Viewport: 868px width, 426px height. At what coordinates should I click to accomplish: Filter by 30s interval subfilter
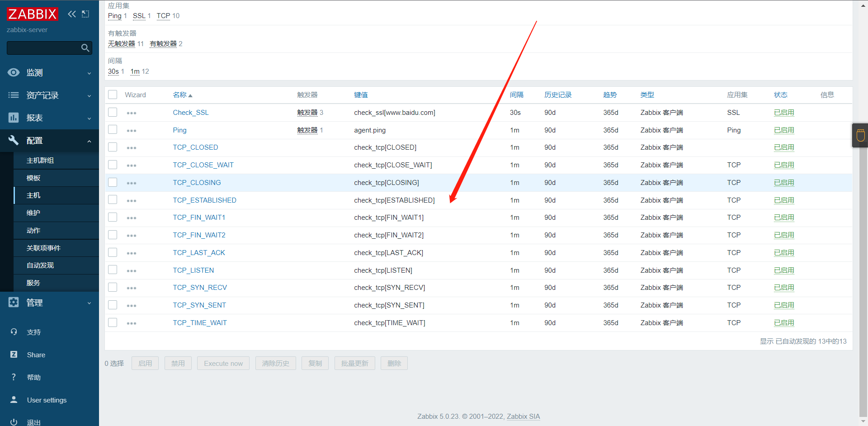pos(113,71)
